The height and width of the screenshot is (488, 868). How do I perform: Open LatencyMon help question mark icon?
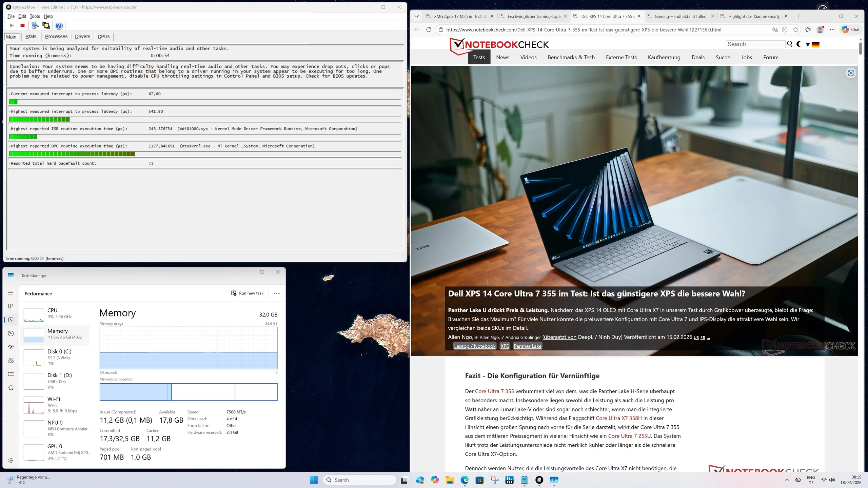tap(59, 25)
